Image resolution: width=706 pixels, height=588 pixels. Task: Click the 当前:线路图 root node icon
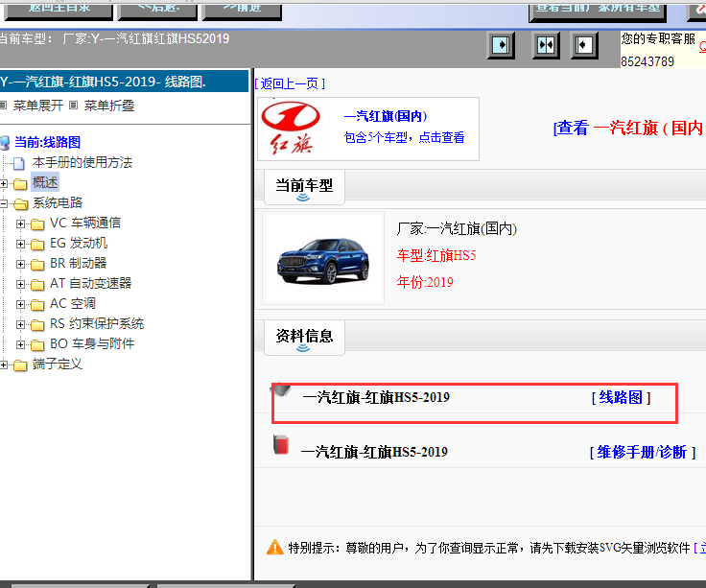click(5, 143)
